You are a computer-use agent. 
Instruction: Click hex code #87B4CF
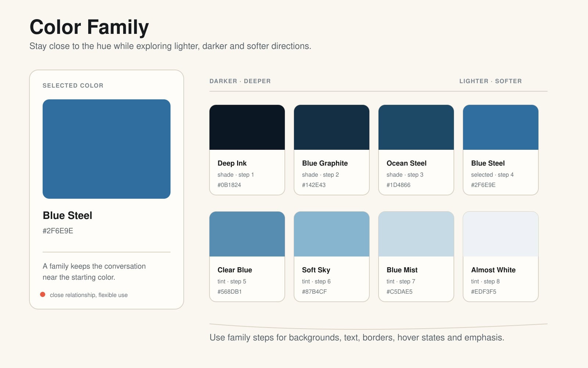coord(315,291)
